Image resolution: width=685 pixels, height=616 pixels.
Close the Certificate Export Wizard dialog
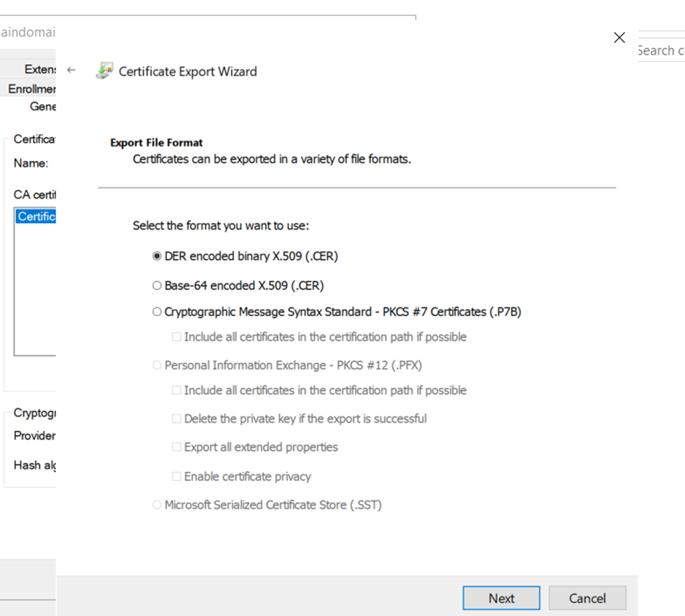pos(619,38)
